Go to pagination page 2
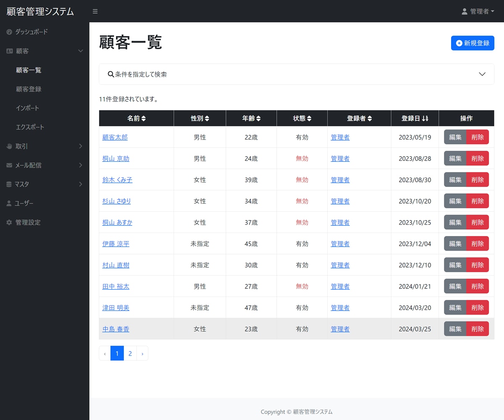 coord(130,353)
